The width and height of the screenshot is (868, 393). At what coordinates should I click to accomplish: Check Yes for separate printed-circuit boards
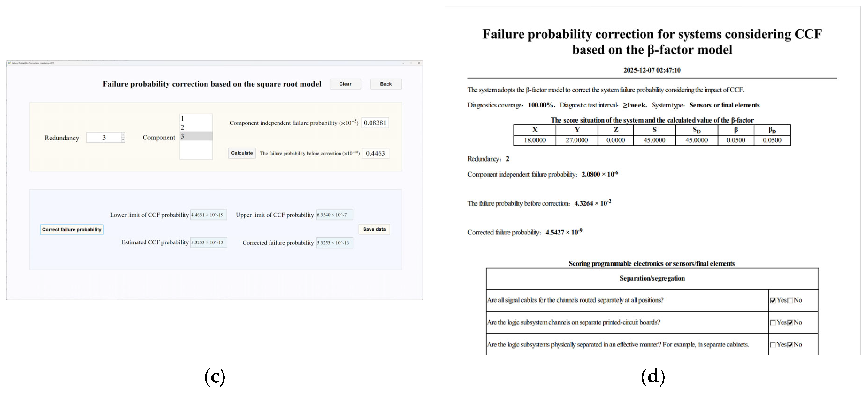tap(773, 322)
